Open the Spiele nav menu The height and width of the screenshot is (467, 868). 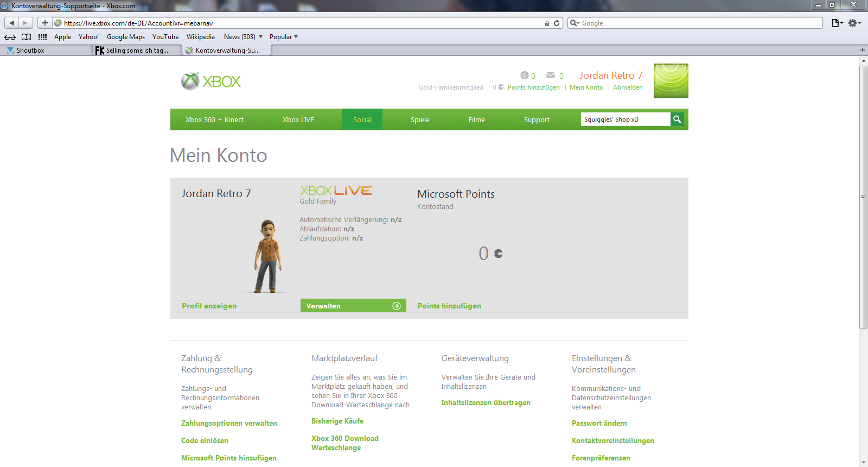point(420,119)
